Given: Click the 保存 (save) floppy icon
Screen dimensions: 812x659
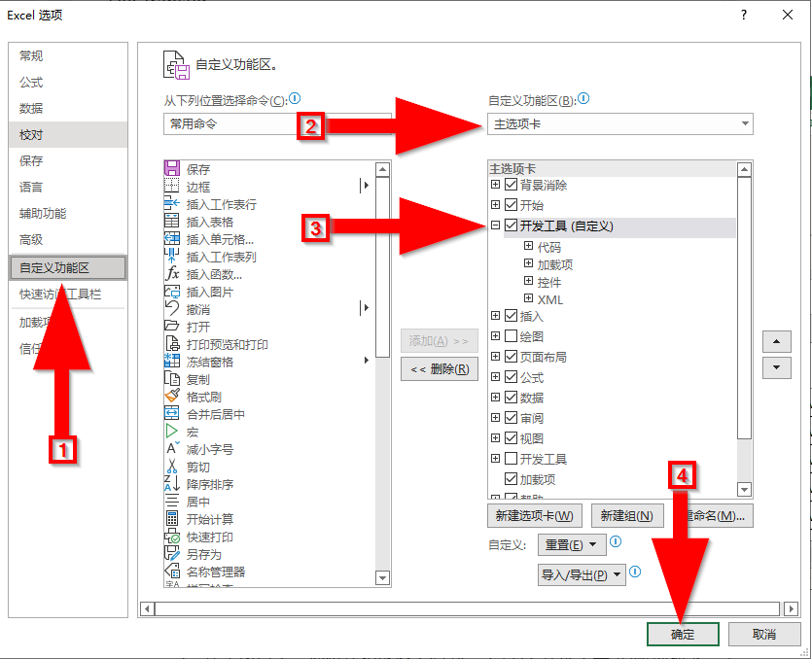Looking at the screenshot, I should [172, 169].
